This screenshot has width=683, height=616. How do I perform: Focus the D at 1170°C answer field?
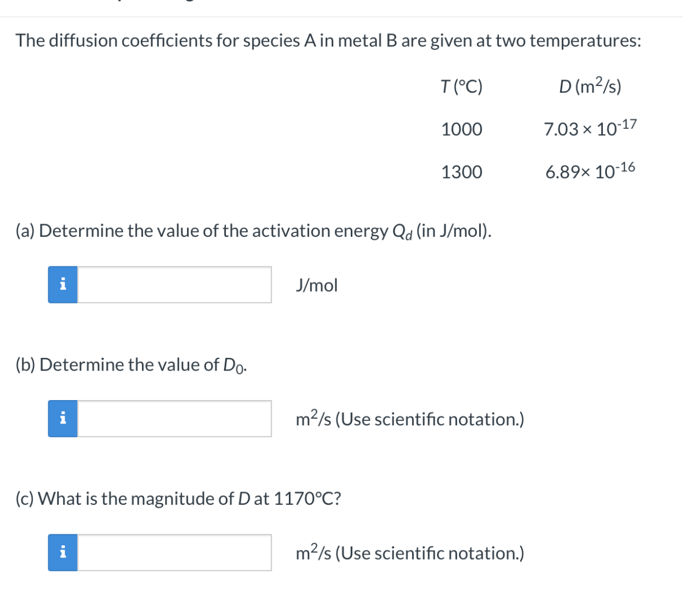coord(174,552)
